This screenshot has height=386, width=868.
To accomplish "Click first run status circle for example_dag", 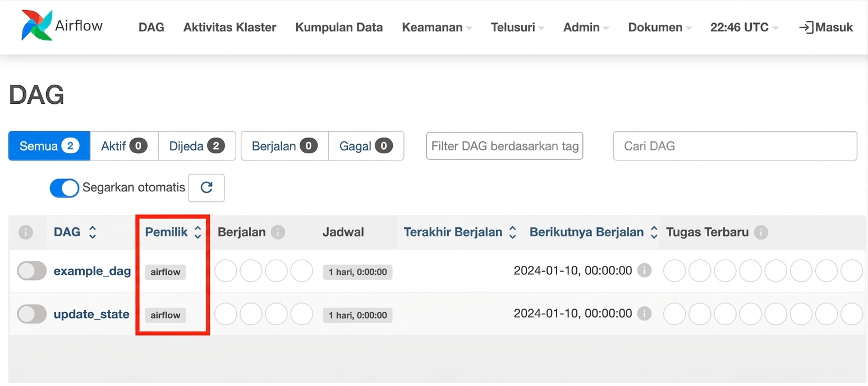I will [226, 271].
